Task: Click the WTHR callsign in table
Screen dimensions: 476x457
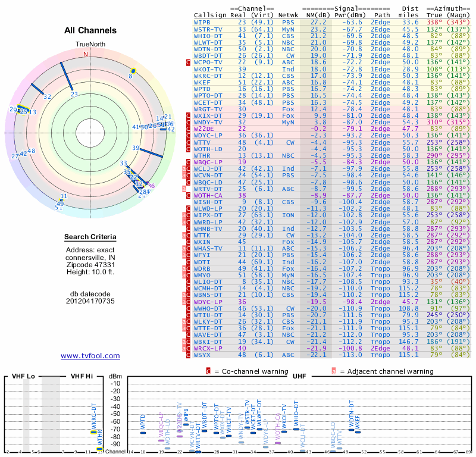Action: click(202, 155)
